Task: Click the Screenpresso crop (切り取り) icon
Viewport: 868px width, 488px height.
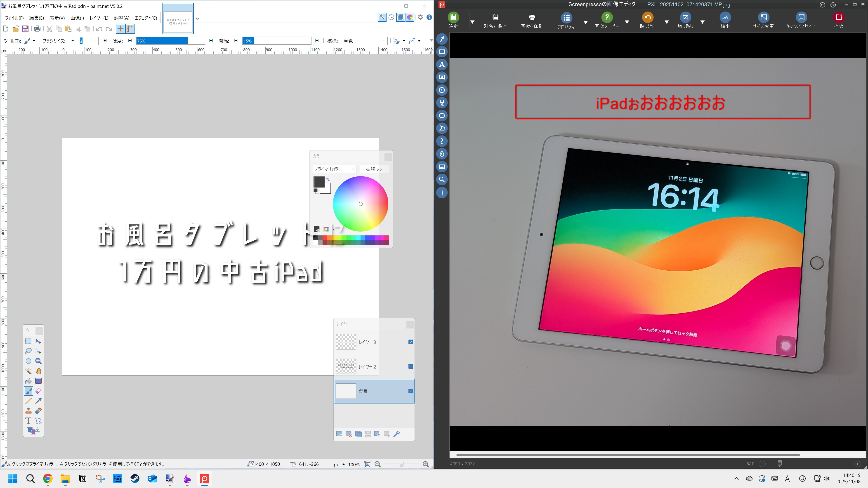Action: [x=685, y=18]
